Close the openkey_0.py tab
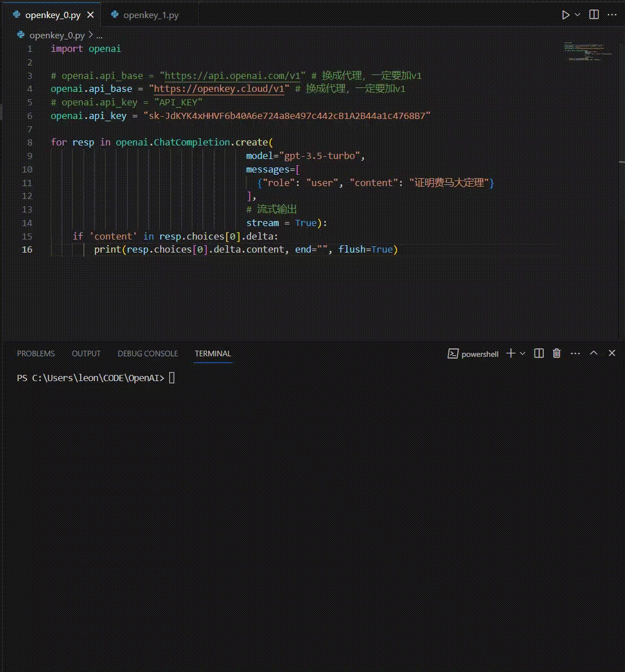This screenshot has height=672, width=625. tap(90, 15)
